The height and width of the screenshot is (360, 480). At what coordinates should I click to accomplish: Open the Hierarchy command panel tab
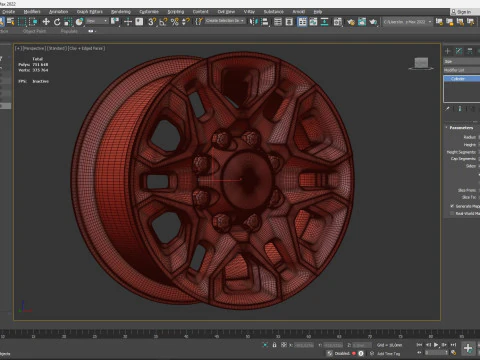(470, 51)
